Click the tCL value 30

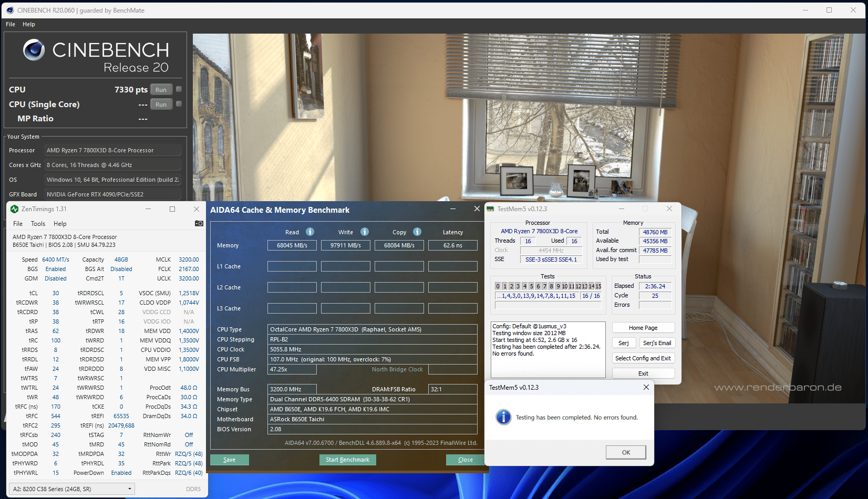coord(56,293)
